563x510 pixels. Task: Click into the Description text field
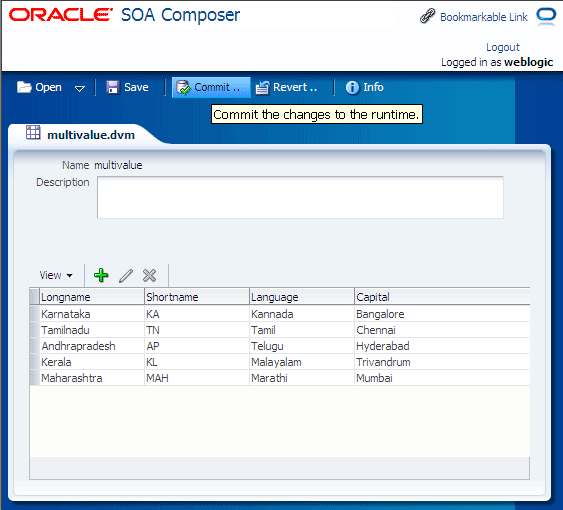[300, 197]
